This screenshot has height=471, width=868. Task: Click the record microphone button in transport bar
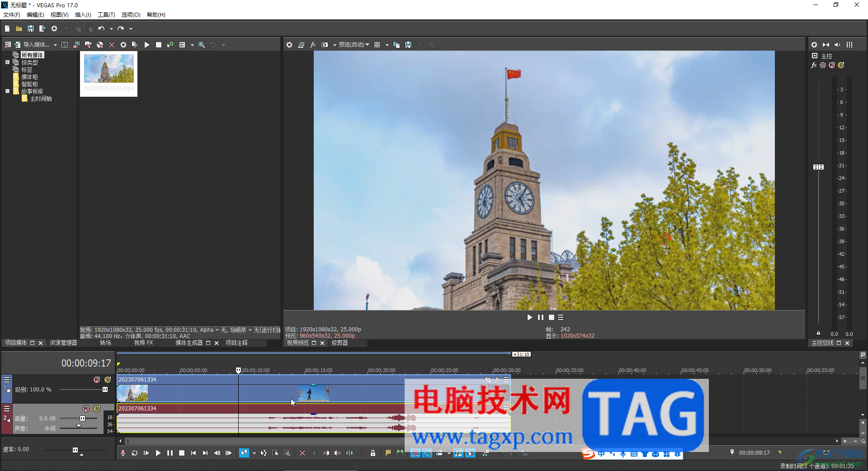[x=123, y=453]
